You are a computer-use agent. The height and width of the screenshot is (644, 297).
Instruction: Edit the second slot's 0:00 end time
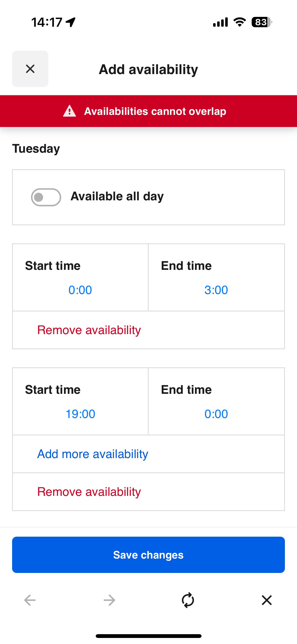tap(216, 413)
